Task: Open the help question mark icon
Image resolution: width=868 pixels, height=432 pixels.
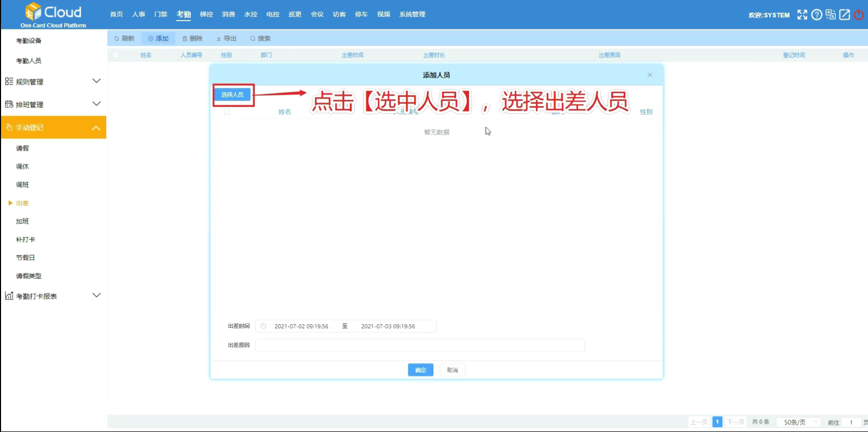Action: 816,15
